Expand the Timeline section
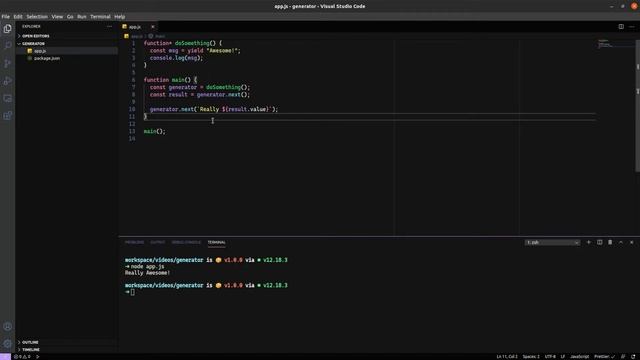 coord(67,349)
